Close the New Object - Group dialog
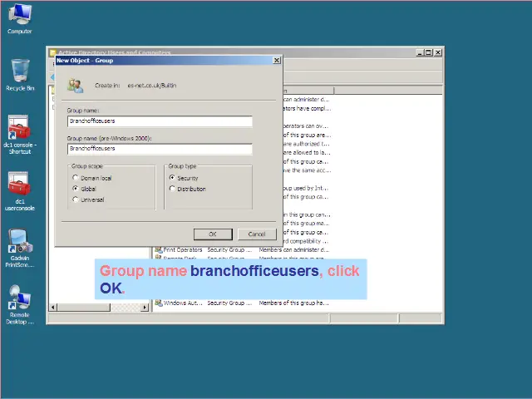 277,60
